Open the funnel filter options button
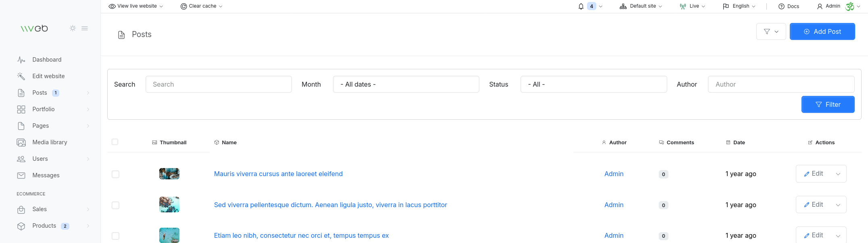 point(771,31)
